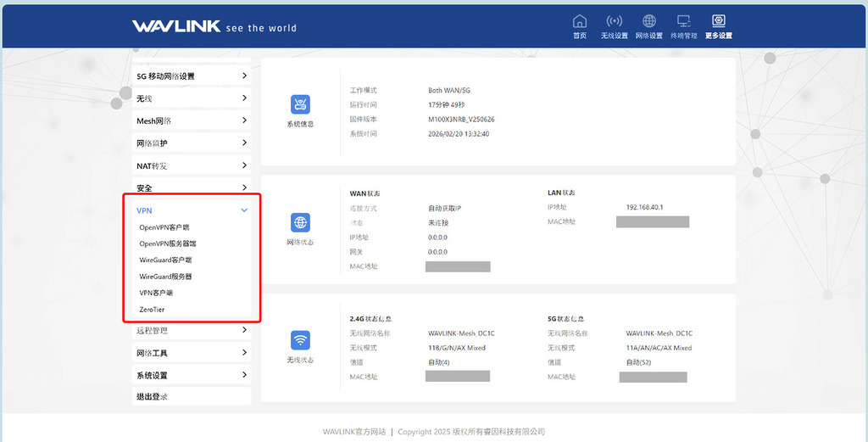Click 5G mode 11A/AN/AC/AX Mixed
The height and width of the screenshot is (442, 868).
[x=659, y=348]
